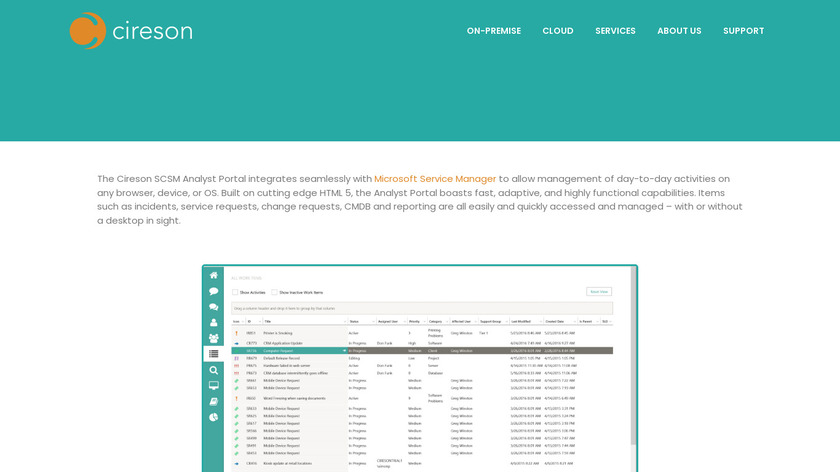The height and width of the screenshot is (472, 840).
Task: Select 'Word Freezing when saving documents' title
Action: point(294,399)
